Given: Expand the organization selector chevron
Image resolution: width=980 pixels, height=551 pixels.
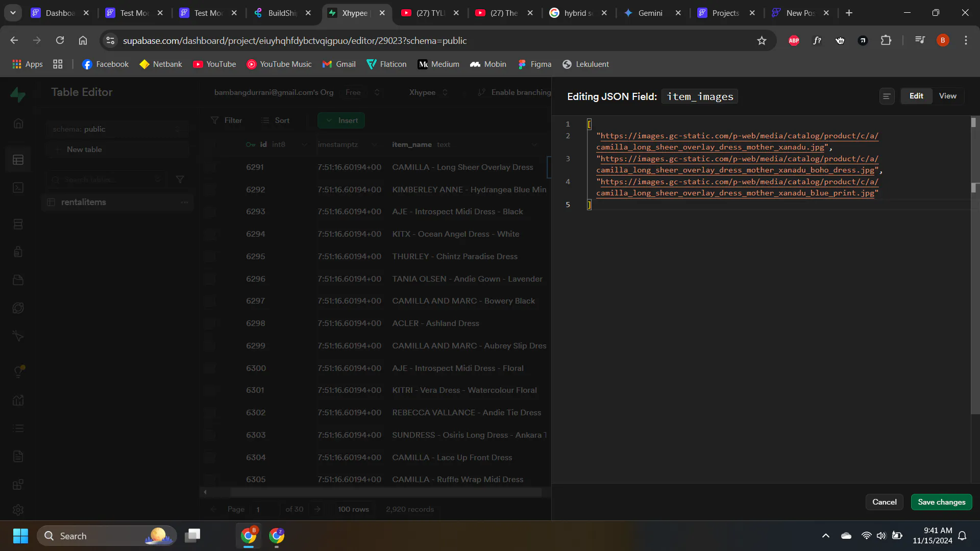Looking at the screenshot, I should (377, 92).
